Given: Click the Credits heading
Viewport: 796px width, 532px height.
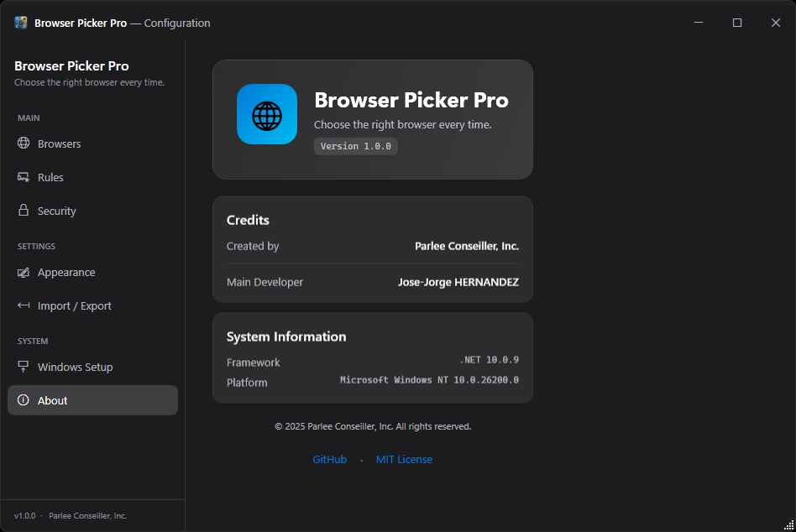Looking at the screenshot, I should [x=248, y=220].
